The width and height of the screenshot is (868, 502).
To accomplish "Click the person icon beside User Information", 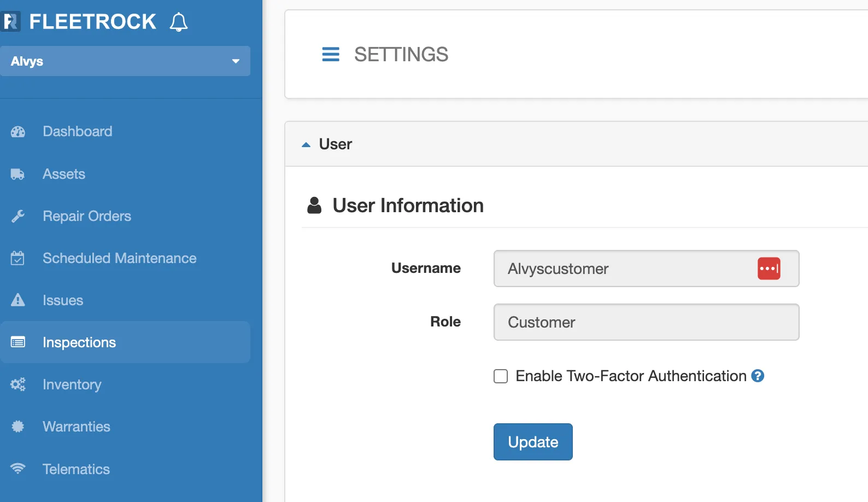I will click(x=314, y=206).
